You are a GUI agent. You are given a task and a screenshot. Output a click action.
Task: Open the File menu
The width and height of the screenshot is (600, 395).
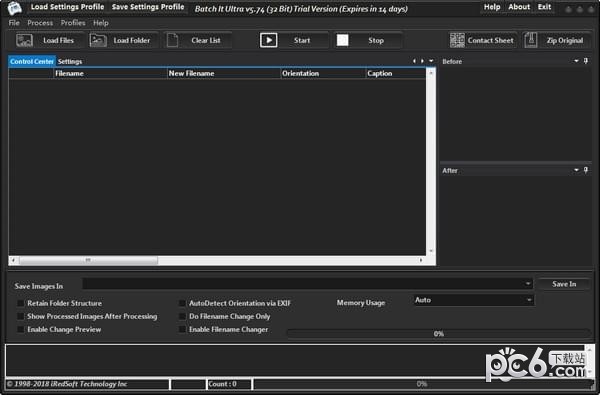[14, 23]
